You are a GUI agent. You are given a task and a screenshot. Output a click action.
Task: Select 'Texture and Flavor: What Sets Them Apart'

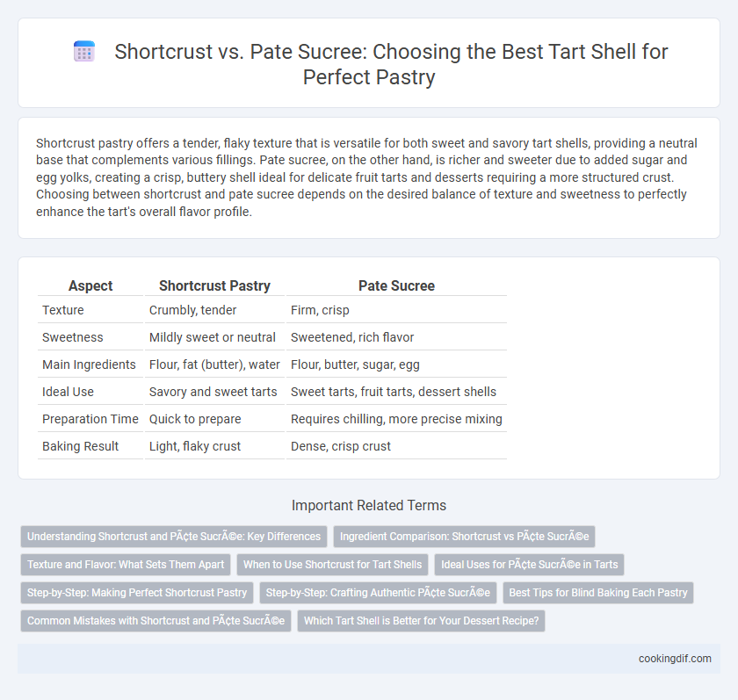pyautogui.click(x=126, y=565)
